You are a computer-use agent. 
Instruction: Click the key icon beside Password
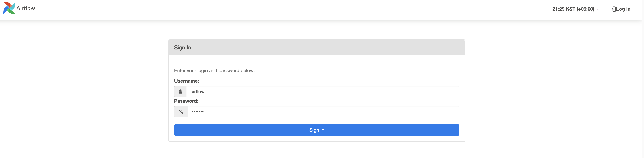[x=181, y=112]
